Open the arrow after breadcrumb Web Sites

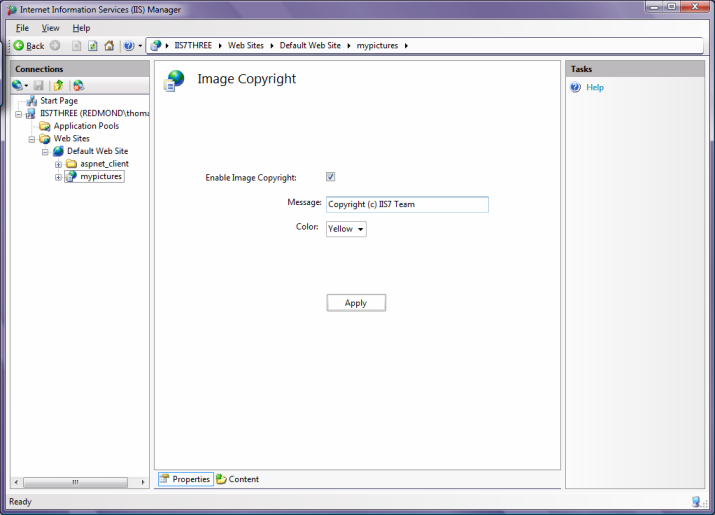pyautogui.click(x=272, y=46)
